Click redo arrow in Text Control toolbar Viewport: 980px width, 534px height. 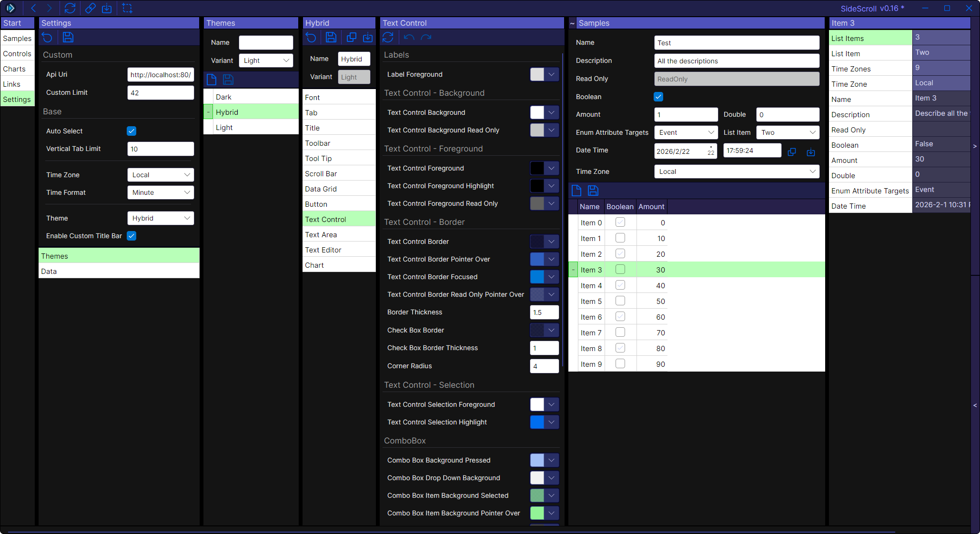[x=426, y=37]
